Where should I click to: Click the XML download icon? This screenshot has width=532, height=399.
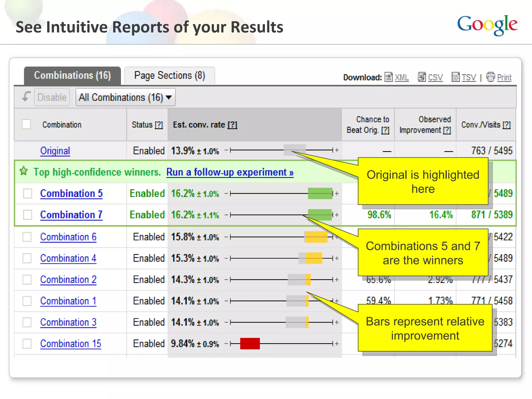coord(389,77)
